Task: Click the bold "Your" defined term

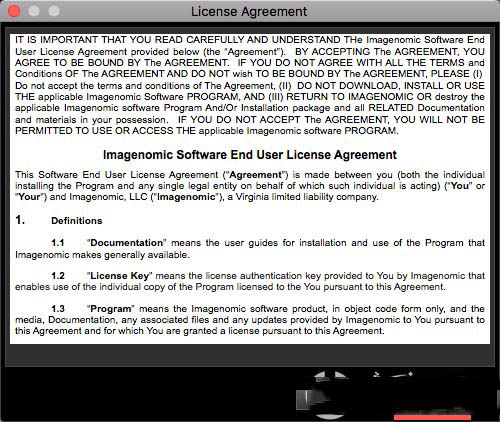Action: 30,197
